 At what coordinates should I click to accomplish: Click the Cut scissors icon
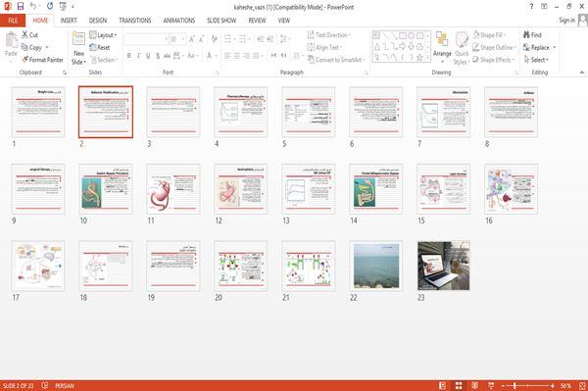(x=24, y=34)
